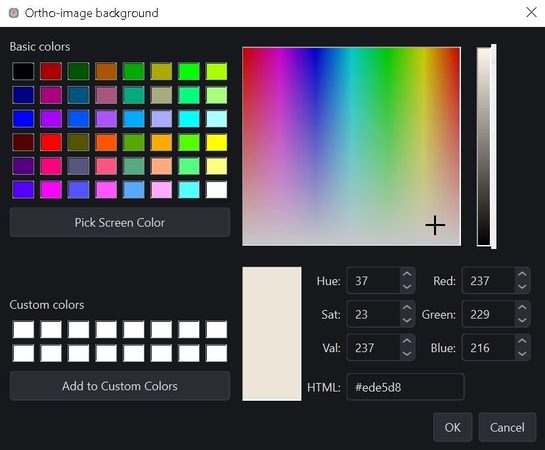Click the crosshair in the color spectrum

point(435,225)
